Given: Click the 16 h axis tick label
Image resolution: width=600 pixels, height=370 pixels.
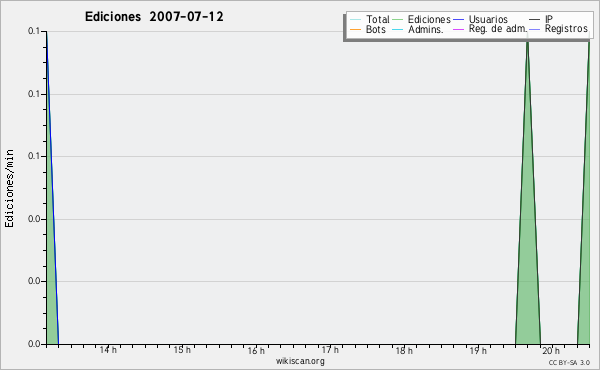Looking at the screenshot, I should point(256,350).
